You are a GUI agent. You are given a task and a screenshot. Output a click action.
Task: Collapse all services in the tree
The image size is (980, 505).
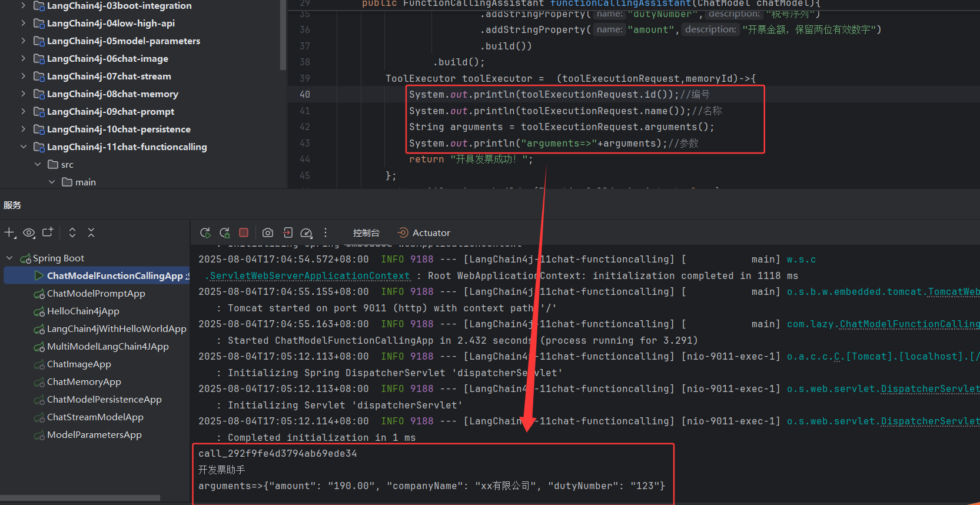(x=91, y=232)
